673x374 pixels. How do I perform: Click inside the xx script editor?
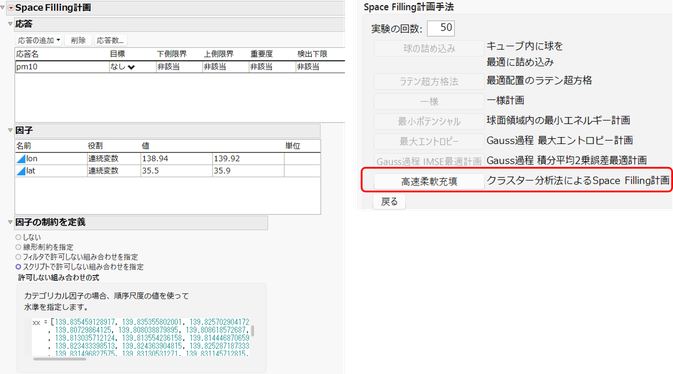[142, 338]
